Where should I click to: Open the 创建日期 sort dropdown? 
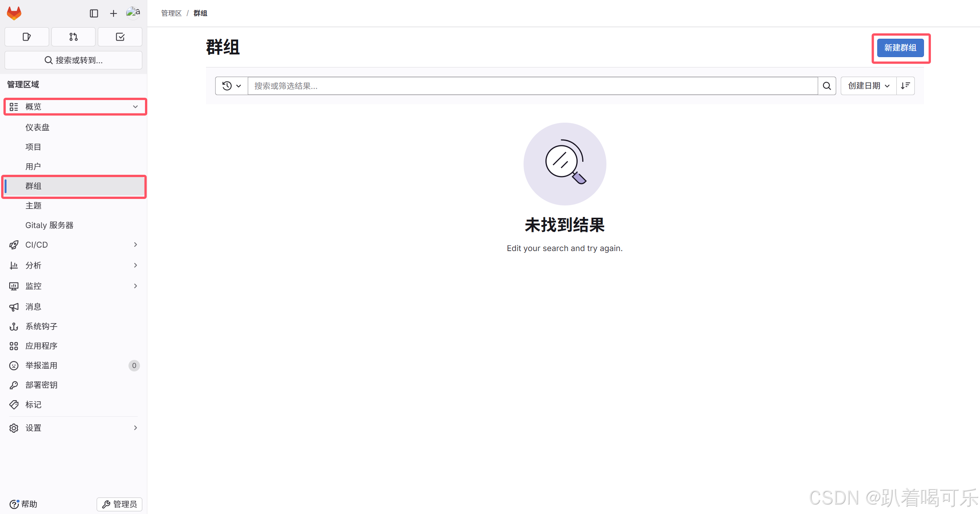[869, 86]
